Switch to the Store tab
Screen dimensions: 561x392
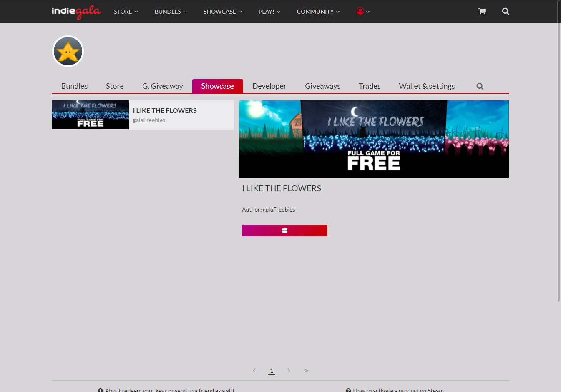tap(115, 86)
